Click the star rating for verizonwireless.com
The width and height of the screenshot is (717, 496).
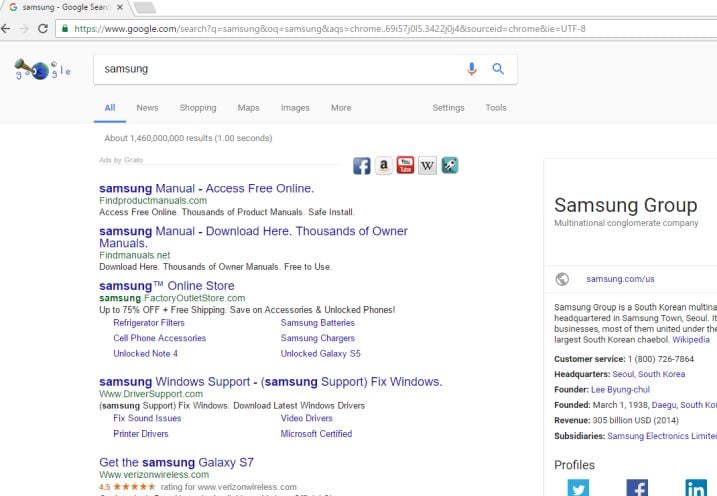[x=134, y=487]
